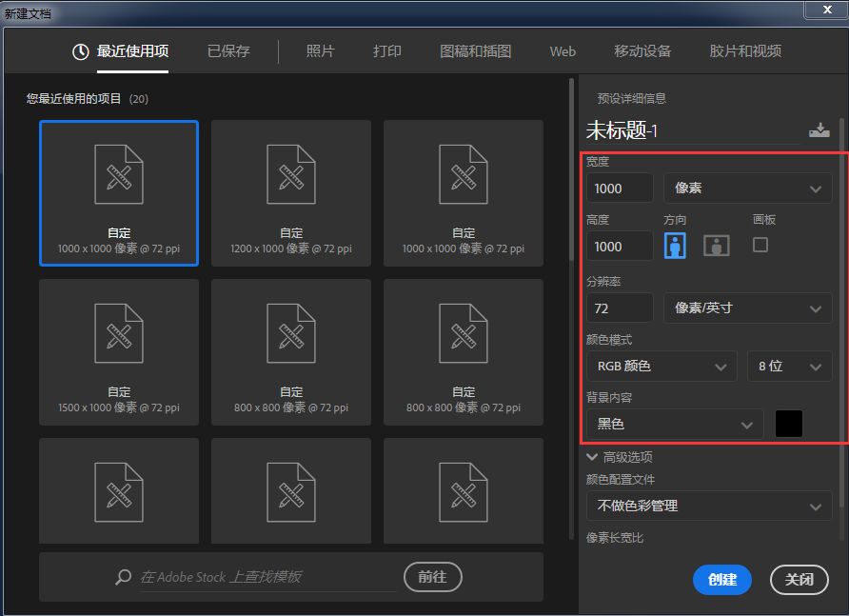Open the 8 位 bit depth dropdown
This screenshot has width=849, height=616.
[x=790, y=366]
